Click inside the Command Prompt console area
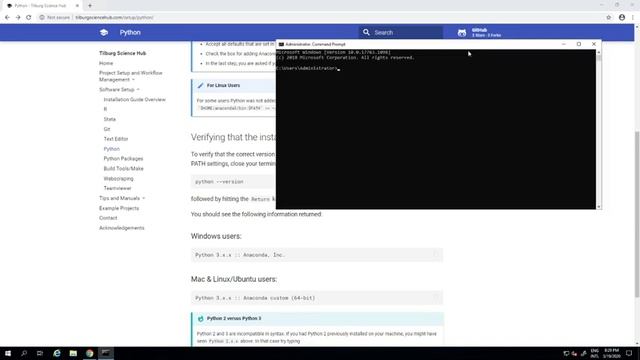 [x=436, y=129]
